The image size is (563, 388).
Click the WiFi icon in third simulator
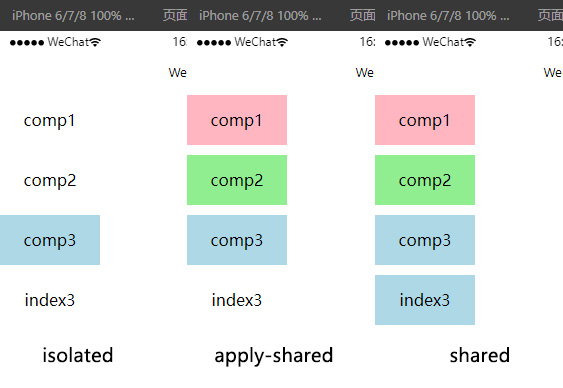point(470,42)
